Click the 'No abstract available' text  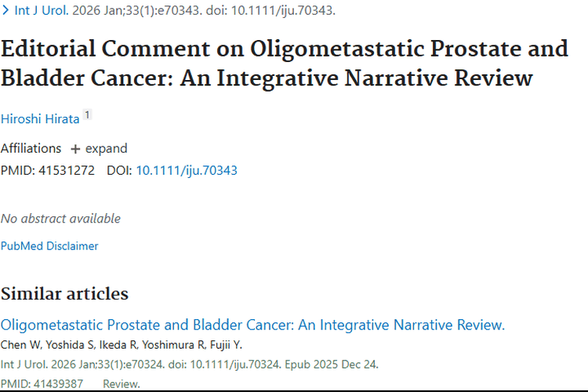point(60,218)
